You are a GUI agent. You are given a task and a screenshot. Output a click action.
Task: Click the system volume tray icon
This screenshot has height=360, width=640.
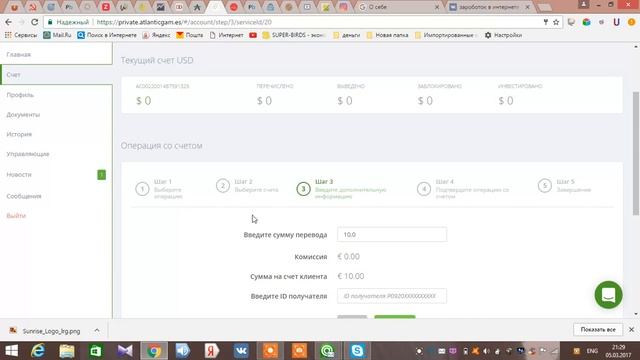click(x=486, y=351)
